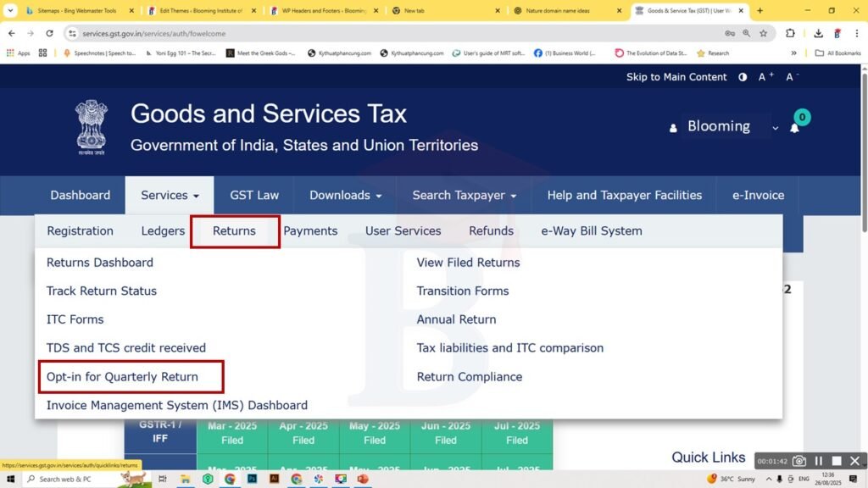Show more bookmarks with the » chevron

point(793,53)
